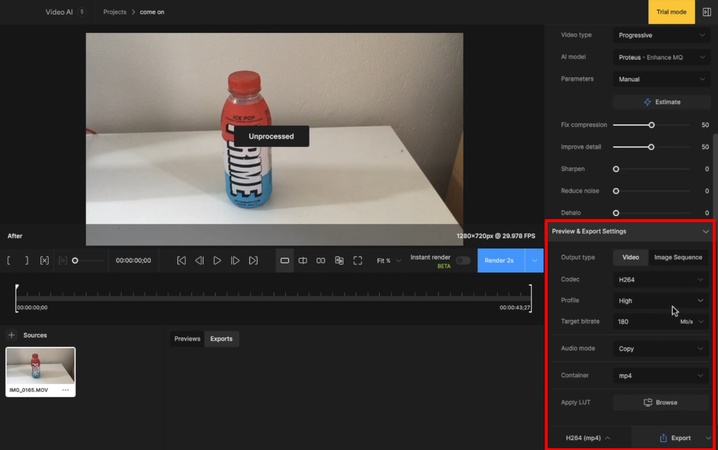Click the come on project name

tap(152, 12)
